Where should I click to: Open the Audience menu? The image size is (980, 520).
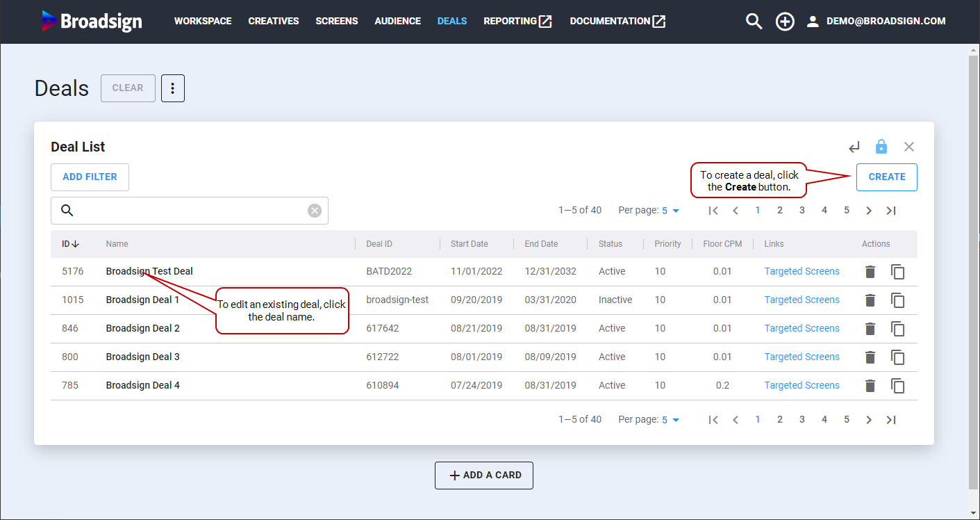pyautogui.click(x=398, y=22)
